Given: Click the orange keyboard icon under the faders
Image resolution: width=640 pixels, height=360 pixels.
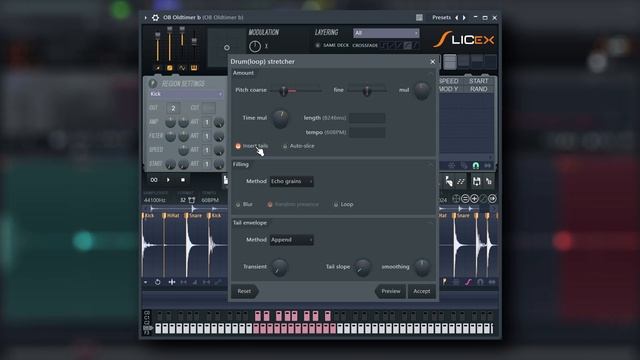Looking at the screenshot, I should 194,68.
